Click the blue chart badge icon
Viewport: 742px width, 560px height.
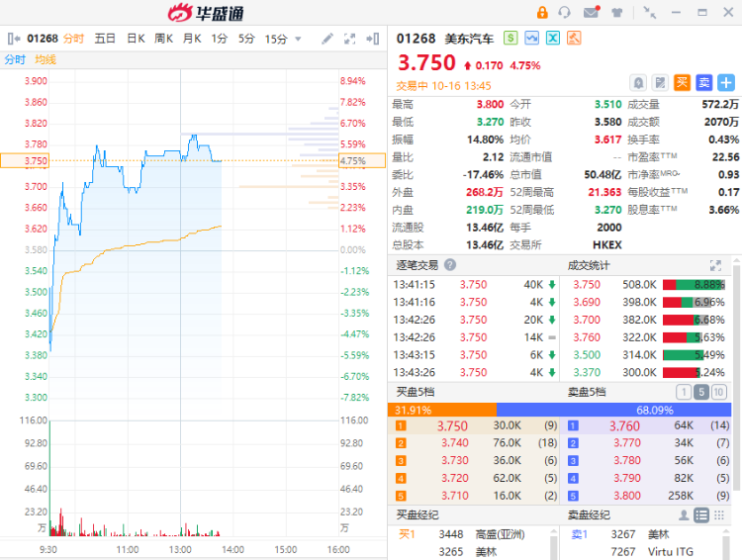(531, 38)
